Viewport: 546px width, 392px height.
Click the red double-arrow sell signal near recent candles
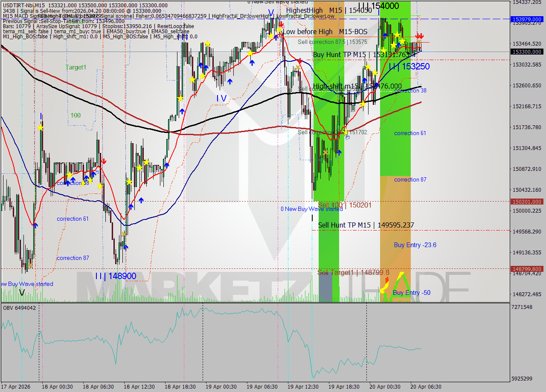(419, 36)
